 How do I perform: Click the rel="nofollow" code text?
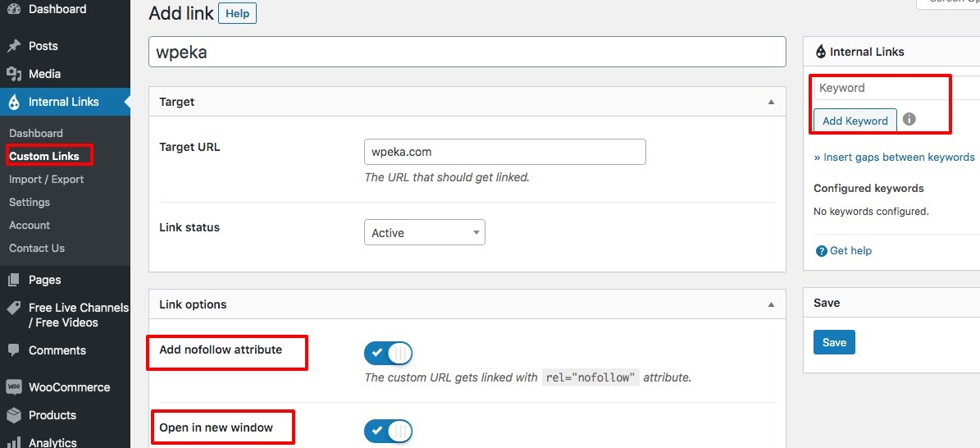pyautogui.click(x=590, y=378)
